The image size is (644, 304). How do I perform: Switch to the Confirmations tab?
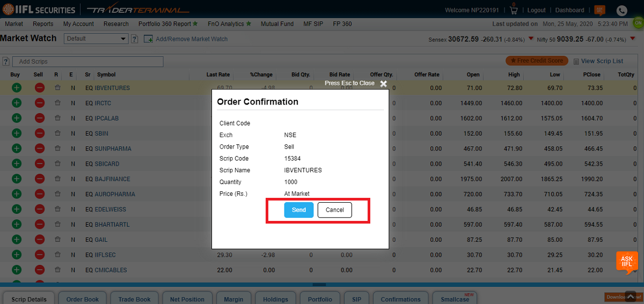400,299
